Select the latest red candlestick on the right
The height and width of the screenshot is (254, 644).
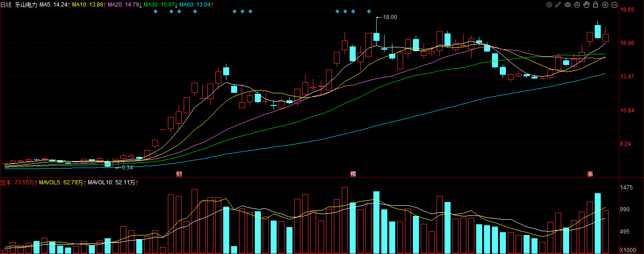606,35
